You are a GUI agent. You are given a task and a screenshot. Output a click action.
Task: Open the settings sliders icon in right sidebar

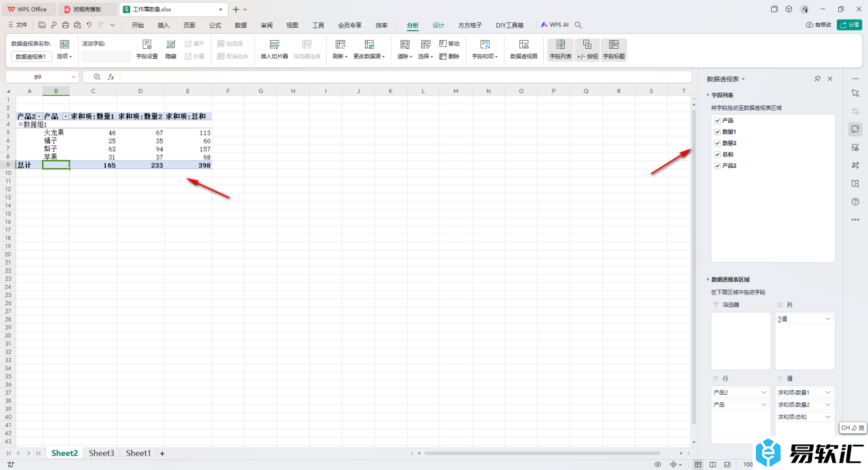pyautogui.click(x=855, y=111)
